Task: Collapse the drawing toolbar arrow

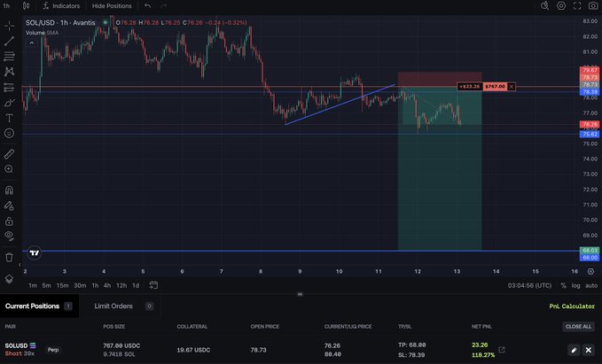Action: [x=20, y=265]
